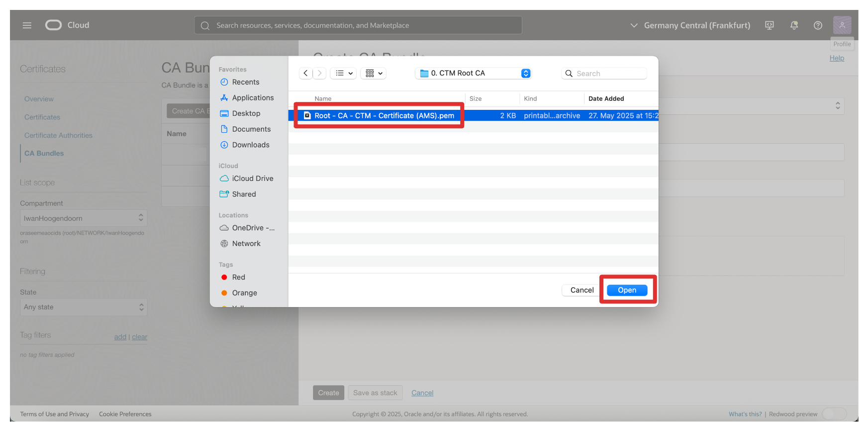
Task: Click the Oracle Cloud logo
Action: pyautogui.click(x=54, y=25)
